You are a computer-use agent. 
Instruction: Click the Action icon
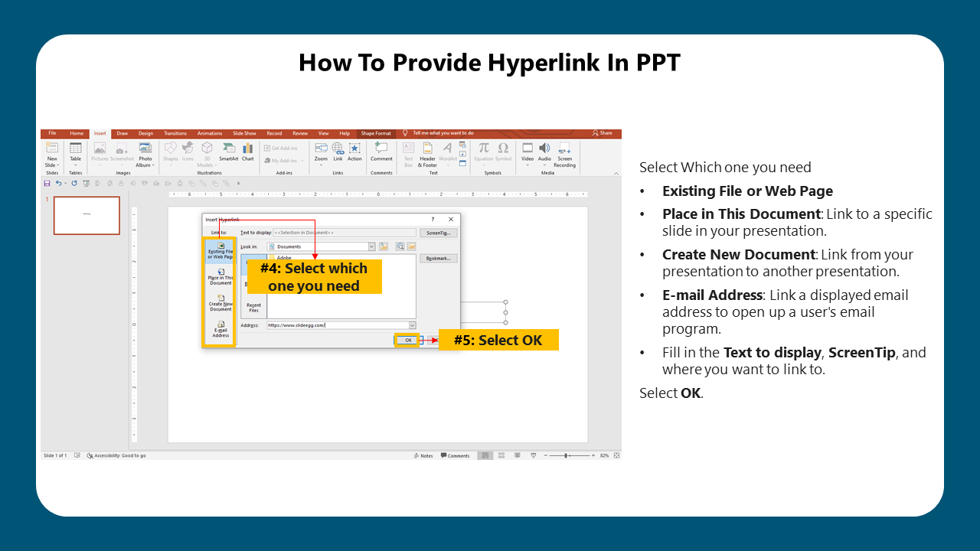point(354,148)
